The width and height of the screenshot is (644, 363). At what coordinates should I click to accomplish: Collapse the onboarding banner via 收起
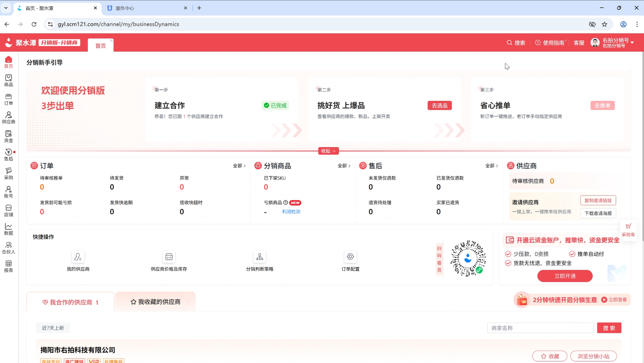coord(328,151)
